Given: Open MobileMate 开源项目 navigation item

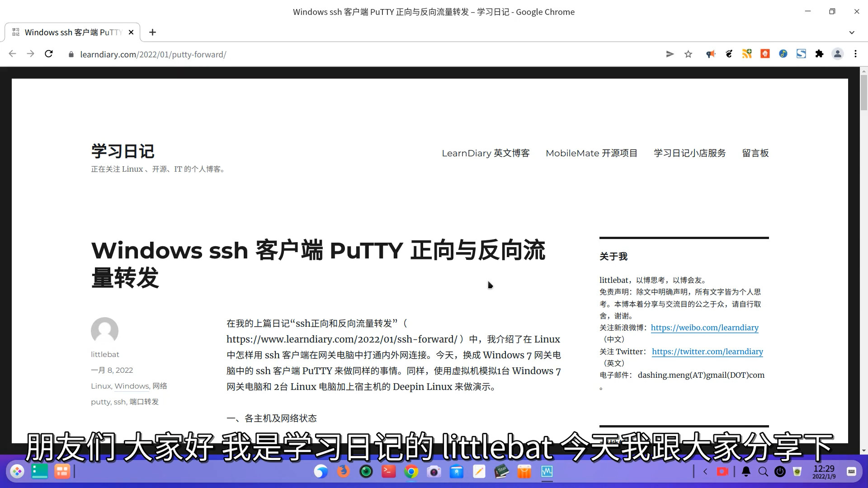Looking at the screenshot, I should (x=591, y=153).
